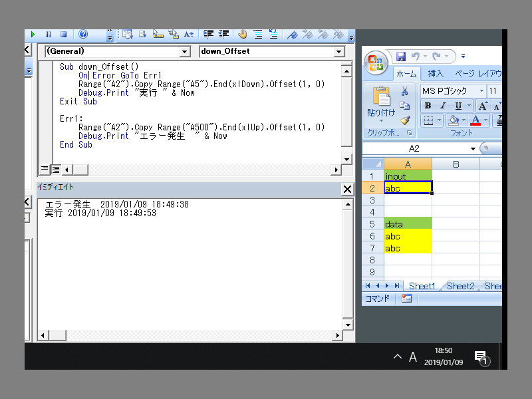
Task: Show Parameter Info from the Edit toolbar
Action: point(174,35)
